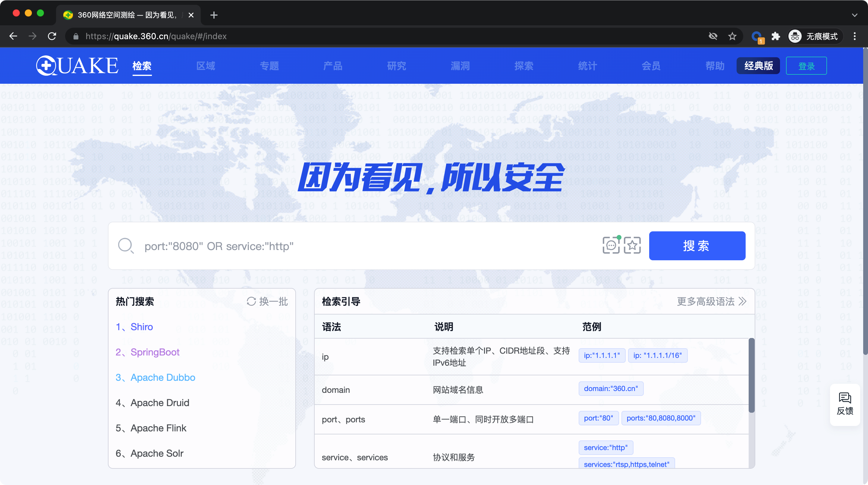Image resolution: width=868 pixels, height=485 pixels.
Task: Close the 360网络空间测绘 tab
Action: click(x=191, y=15)
